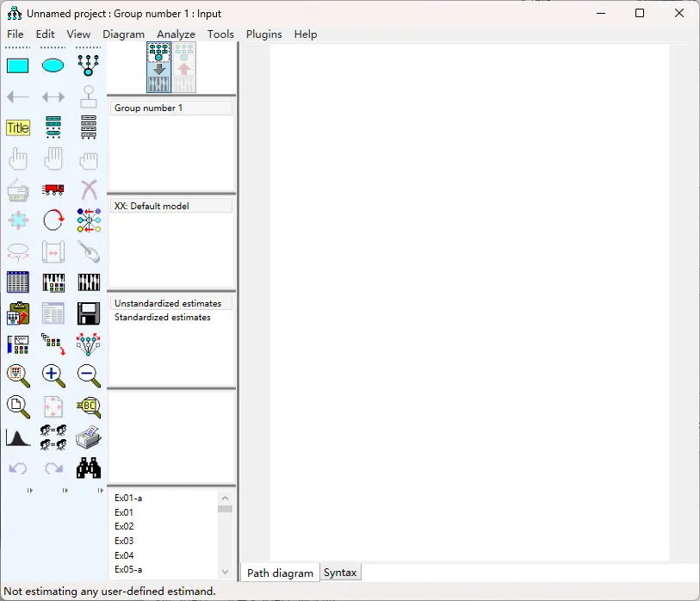
Task: Pick the Draw covariances double-headed arrow tool
Action: [x=53, y=97]
